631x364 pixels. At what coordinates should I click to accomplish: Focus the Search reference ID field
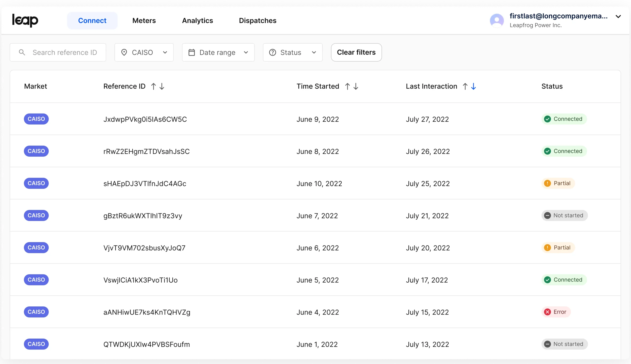point(58,52)
